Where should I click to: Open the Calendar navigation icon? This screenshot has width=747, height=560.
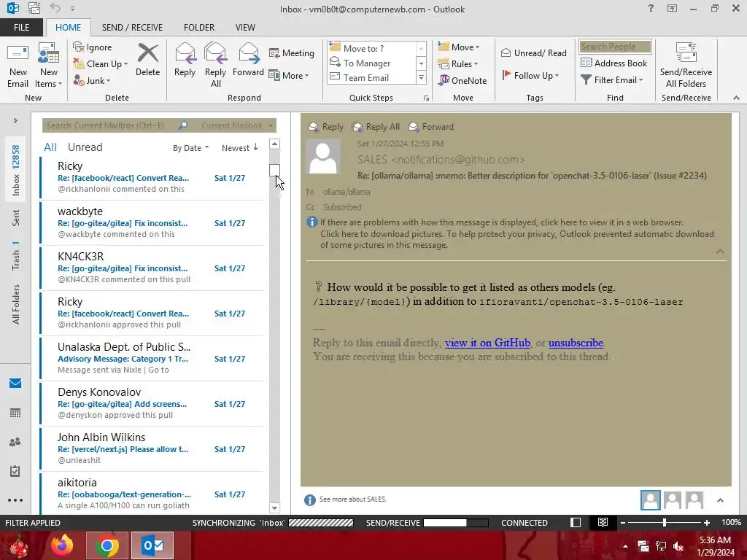coord(15,413)
